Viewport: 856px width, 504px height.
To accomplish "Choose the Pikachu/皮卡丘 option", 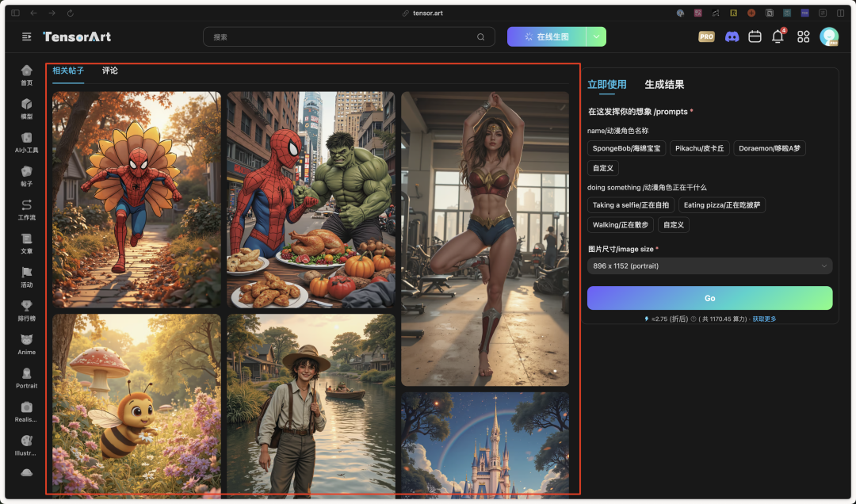I will click(699, 148).
